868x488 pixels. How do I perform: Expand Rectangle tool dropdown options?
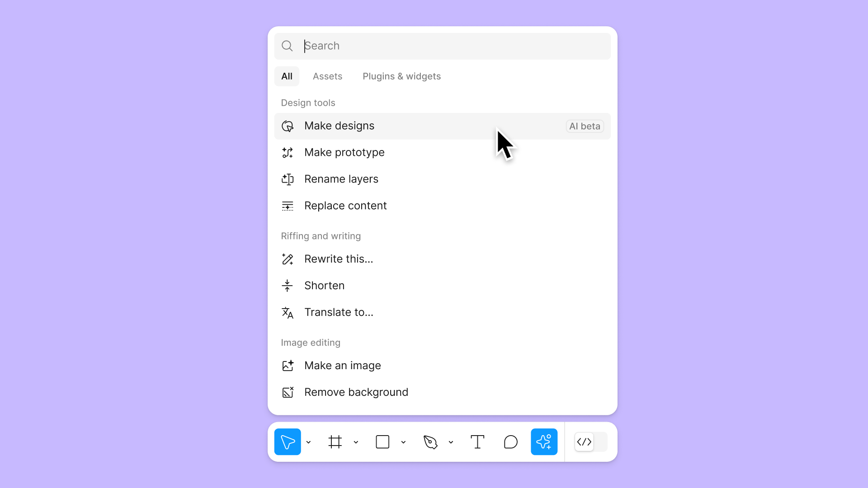pyautogui.click(x=403, y=442)
